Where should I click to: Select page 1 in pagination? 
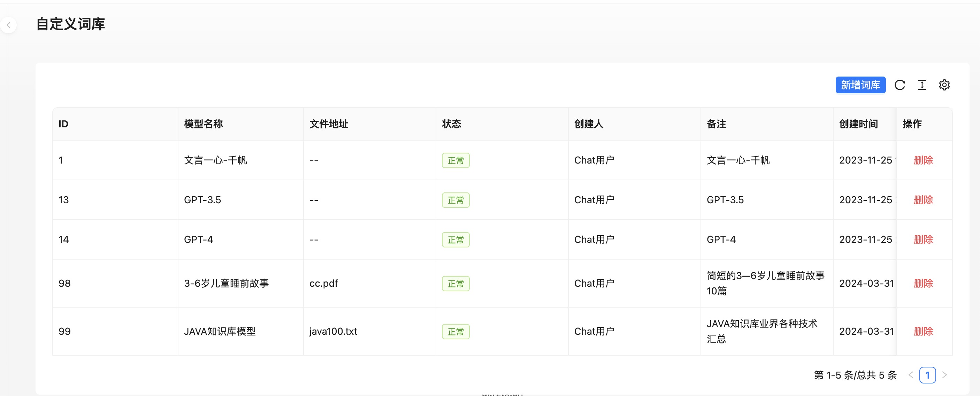pos(927,375)
